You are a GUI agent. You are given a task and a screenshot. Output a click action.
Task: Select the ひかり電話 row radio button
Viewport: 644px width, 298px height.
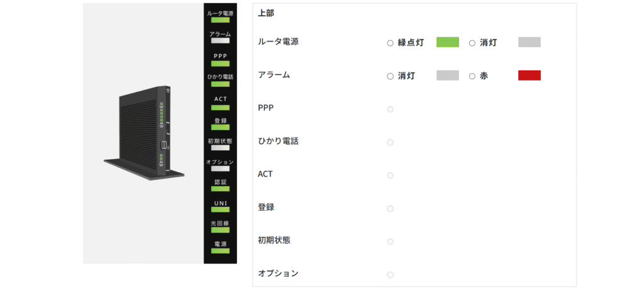[x=390, y=142]
